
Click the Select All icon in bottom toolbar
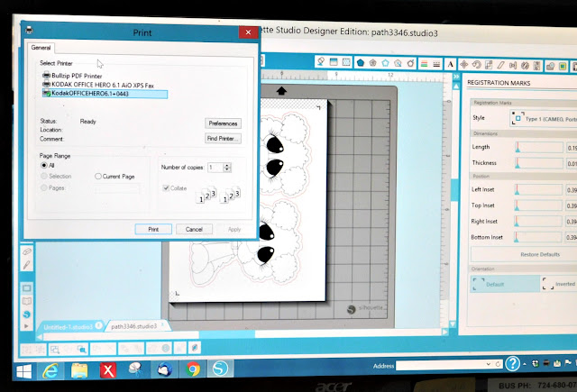coord(54,349)
